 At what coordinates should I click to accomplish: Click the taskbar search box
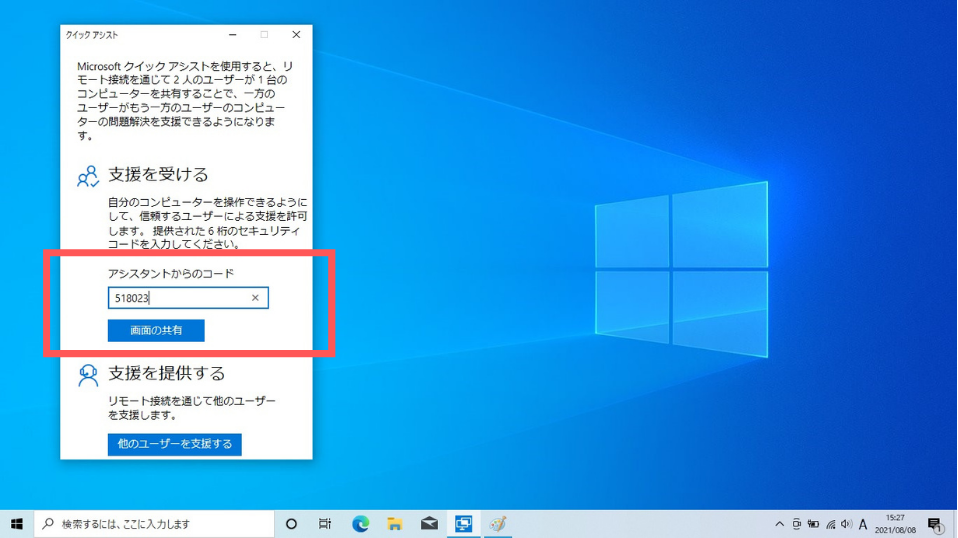point(154,524)
